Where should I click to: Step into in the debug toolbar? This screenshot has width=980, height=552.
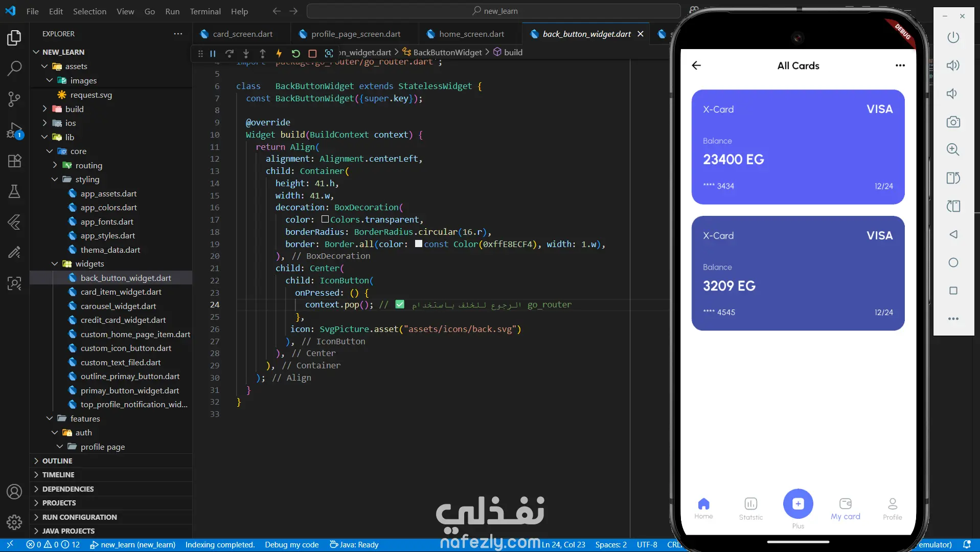pos(246,53)
